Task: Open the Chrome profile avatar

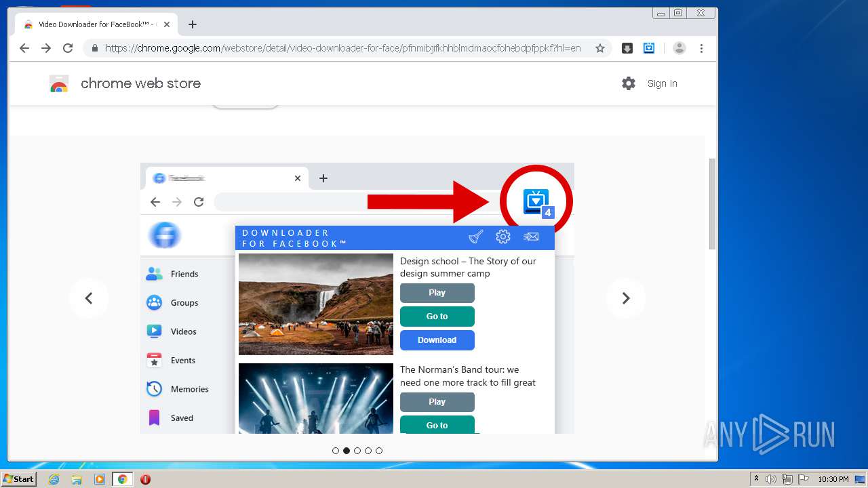Action: (679, 48)
